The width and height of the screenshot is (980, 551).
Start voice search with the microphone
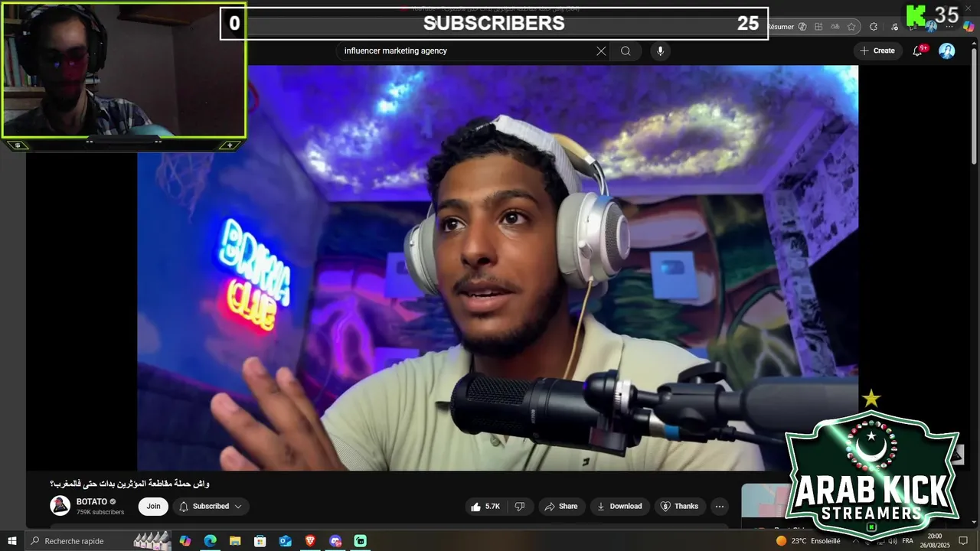pos(660,51)
